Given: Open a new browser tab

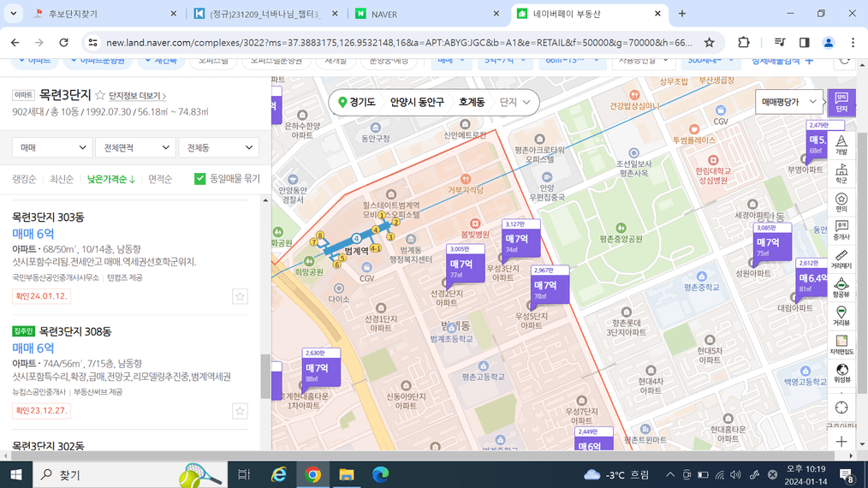Looking at the screenshot, I should (x=682, y=14).
